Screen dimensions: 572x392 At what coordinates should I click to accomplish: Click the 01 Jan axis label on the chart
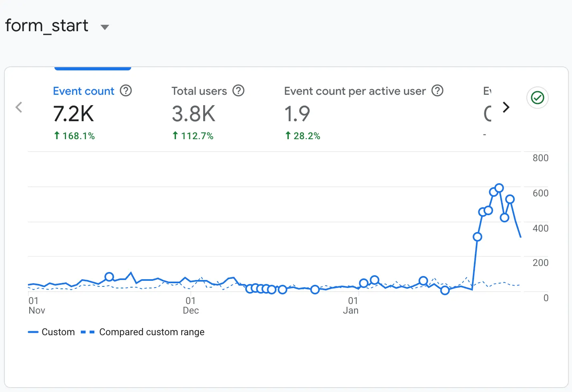[x=351, y=305]
